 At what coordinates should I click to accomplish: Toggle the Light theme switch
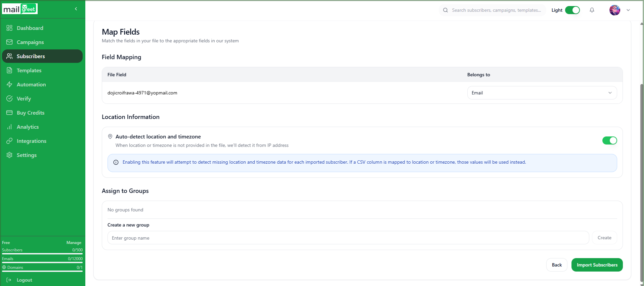pos(572,10)
